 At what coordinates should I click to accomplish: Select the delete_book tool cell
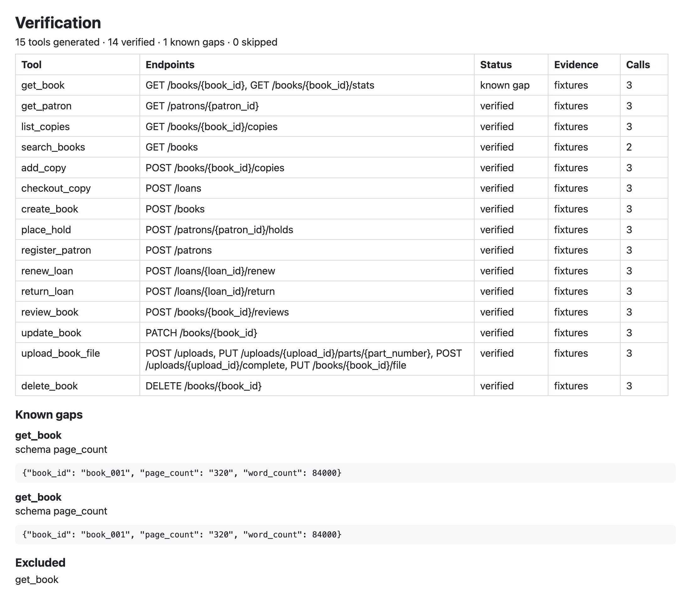[x=78, y=386]
